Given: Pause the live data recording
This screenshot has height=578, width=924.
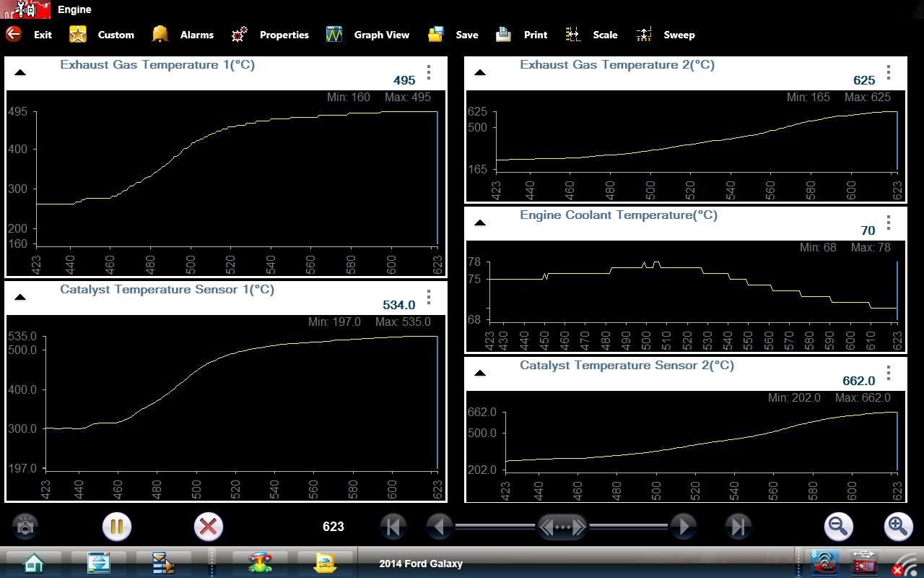Looking at the screenshot, I should (x=116, y=527).
